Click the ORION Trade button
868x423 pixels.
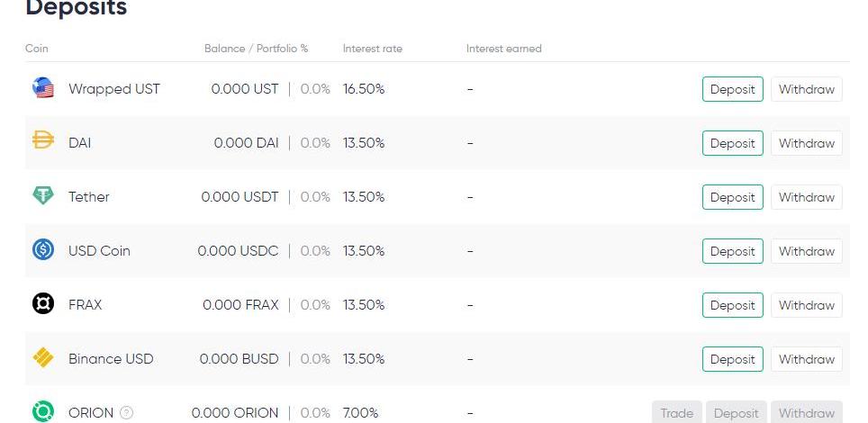click(x=677, y=412)
